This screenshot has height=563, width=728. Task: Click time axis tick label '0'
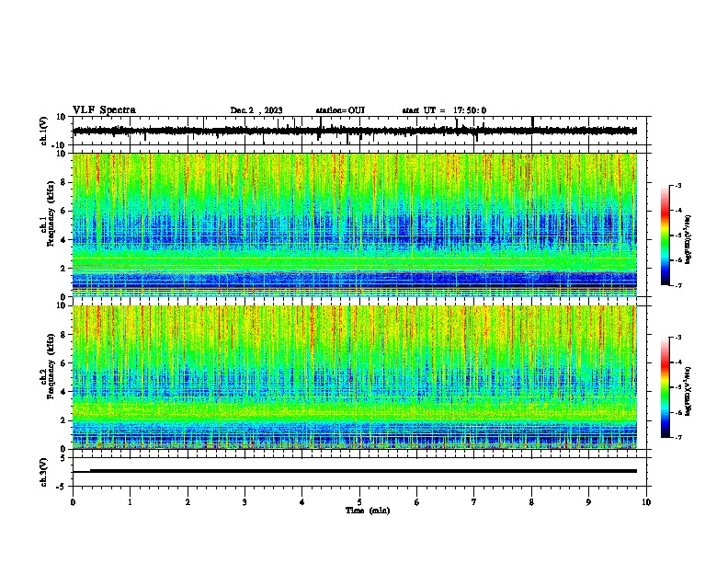(x=73, y=502)
